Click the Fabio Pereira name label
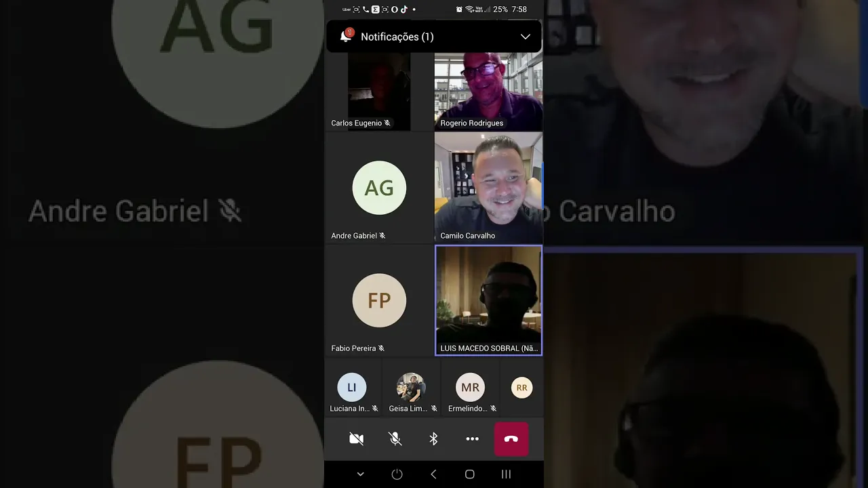Screen dimensions: 868x488 click(x=353, y=348)
